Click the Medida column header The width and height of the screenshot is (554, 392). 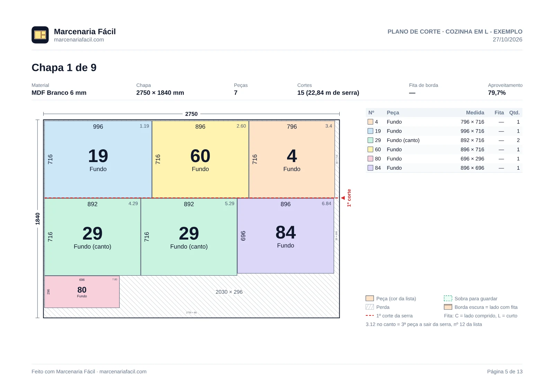pos(475,113)
